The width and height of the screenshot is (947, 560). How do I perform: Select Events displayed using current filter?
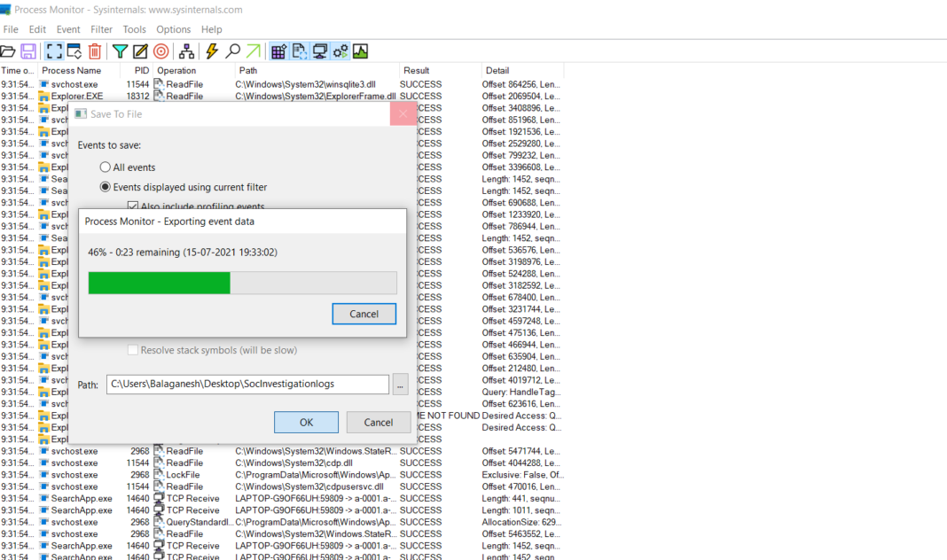105,187
